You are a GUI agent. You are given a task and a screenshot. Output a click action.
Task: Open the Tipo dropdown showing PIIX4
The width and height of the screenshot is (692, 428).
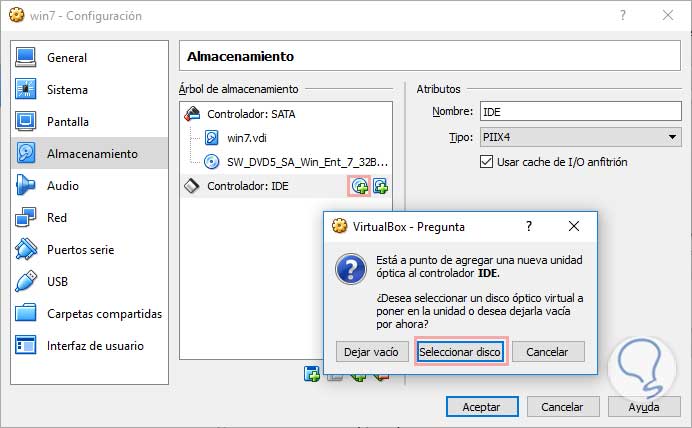580,137
